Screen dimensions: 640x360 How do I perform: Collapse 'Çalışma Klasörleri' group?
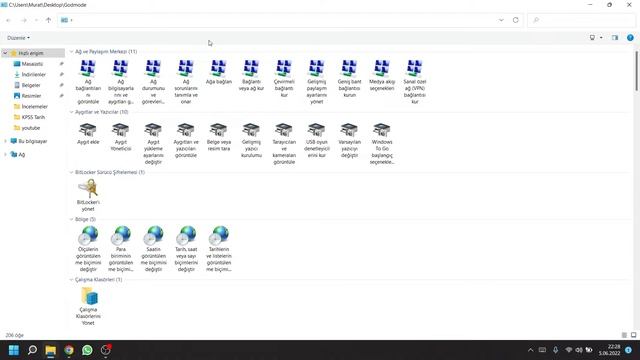coord(71,280)
